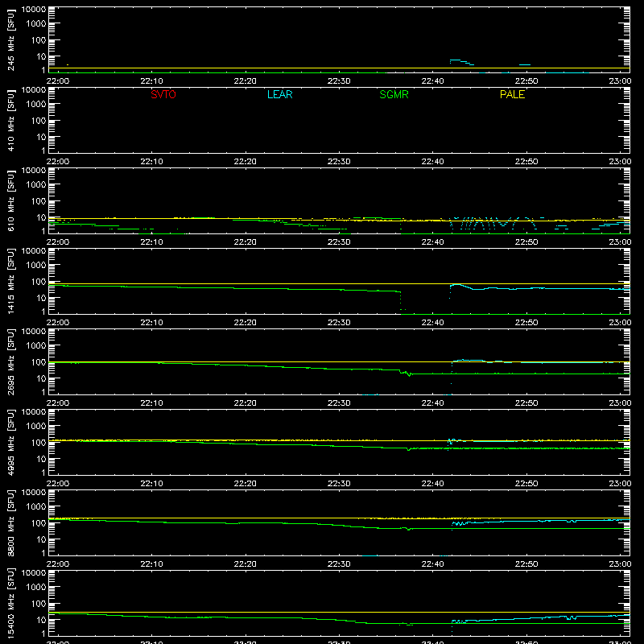Click the red SVTO station label
644x644 pixels.
point(163,94)
